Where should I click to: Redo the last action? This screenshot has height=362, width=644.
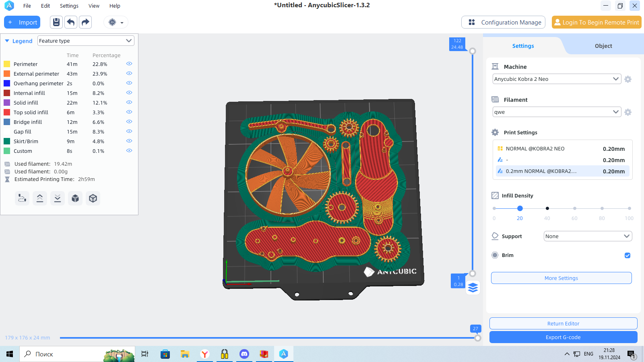[85, 22]
